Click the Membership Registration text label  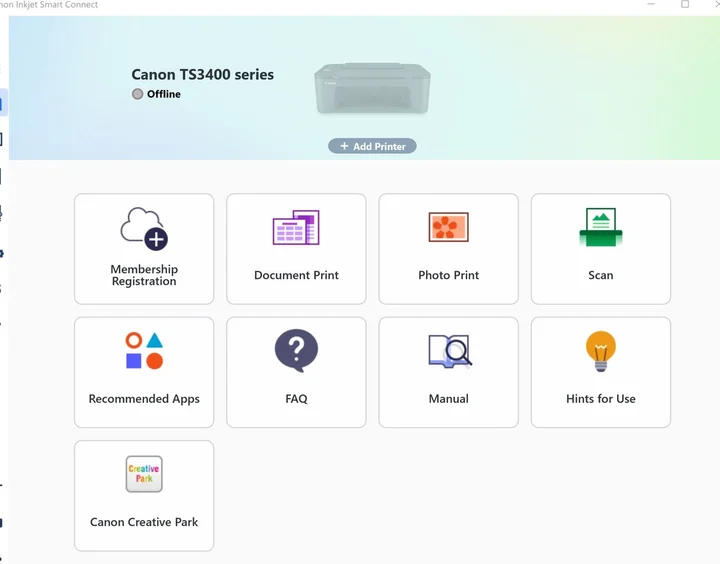(x=144, y=275)
